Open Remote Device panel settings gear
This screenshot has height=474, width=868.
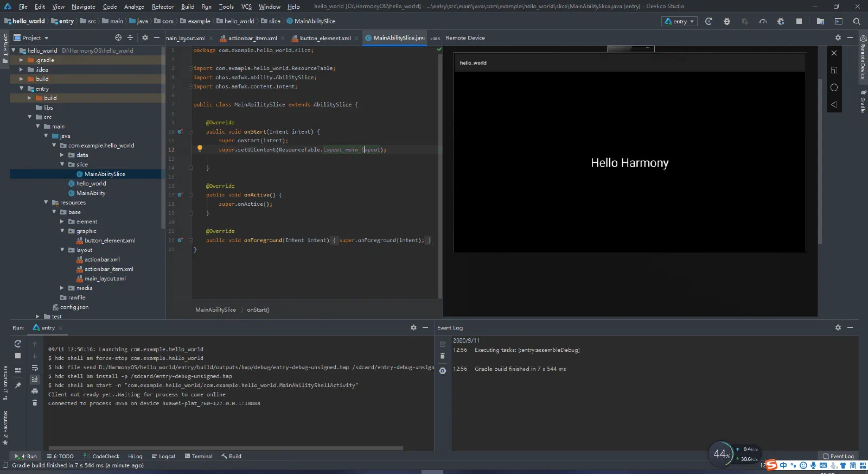pos(838,37)
